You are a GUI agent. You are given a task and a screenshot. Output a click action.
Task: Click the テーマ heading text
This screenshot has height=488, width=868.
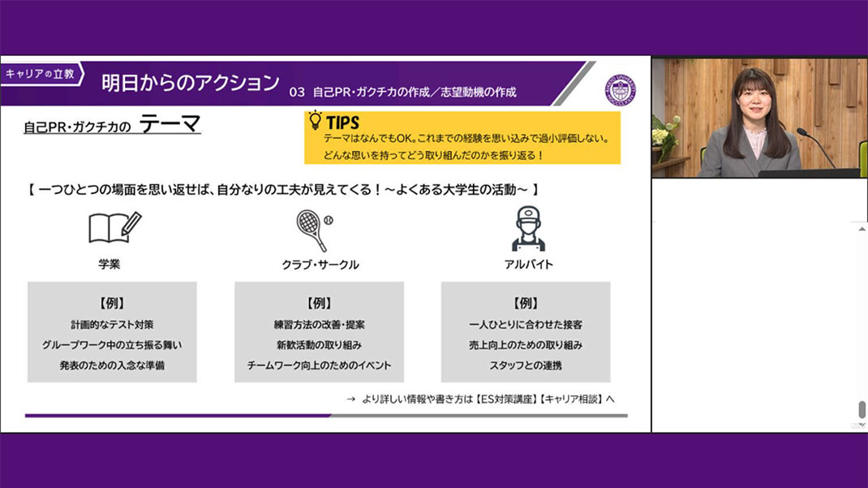170,124
